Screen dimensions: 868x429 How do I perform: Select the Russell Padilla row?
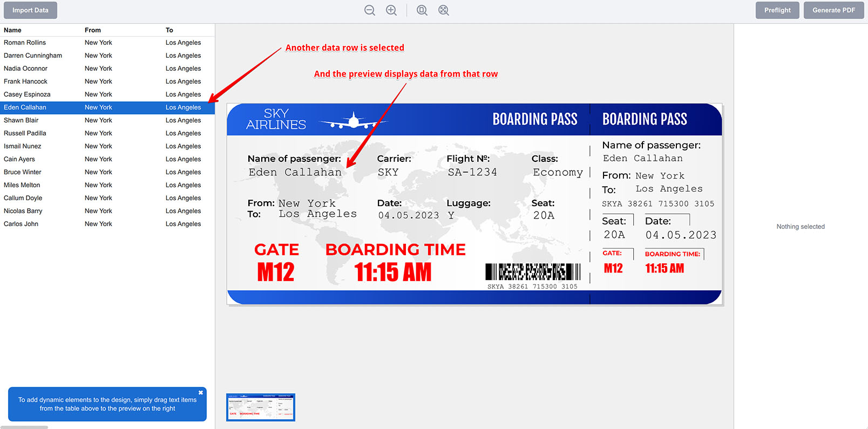107,133
